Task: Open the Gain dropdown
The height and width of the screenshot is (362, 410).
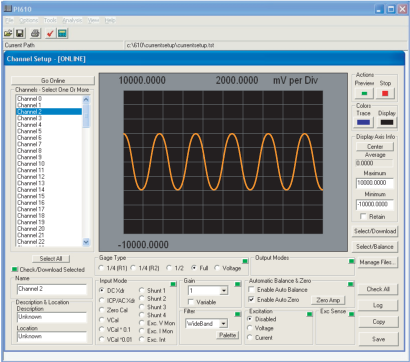Action: click(224, 291)
